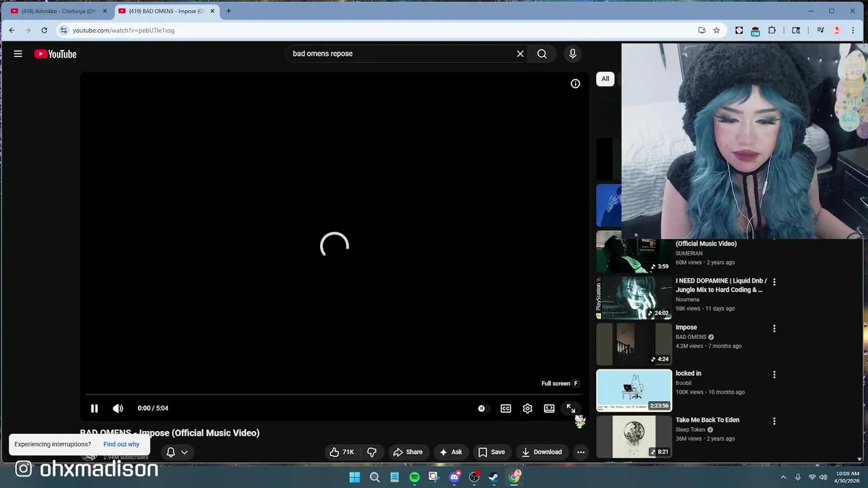Run the search with the magnifier button

click(x=542, y=54)
